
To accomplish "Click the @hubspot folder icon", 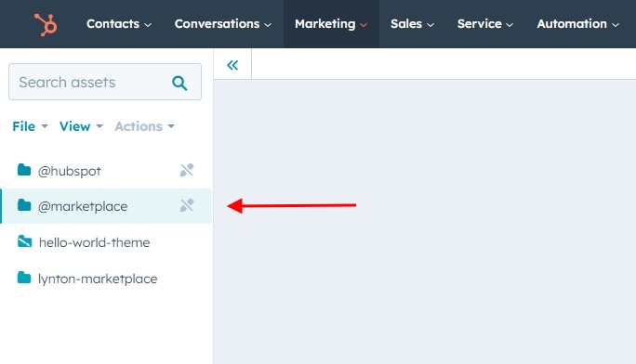I will [24, 170].
